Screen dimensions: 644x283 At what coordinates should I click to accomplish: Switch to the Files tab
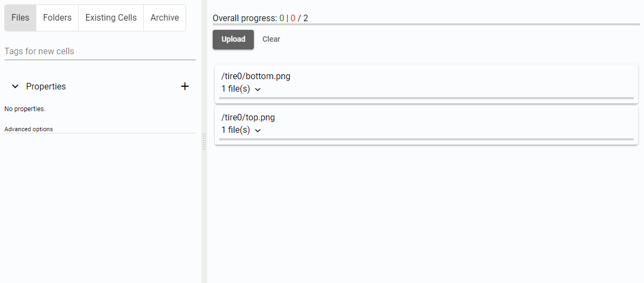click(x=20, y=18)
